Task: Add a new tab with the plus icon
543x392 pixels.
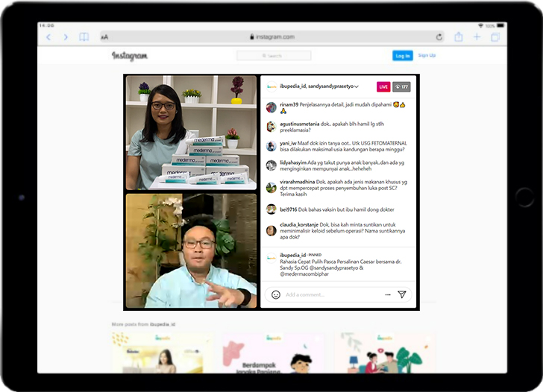Action: (477, 37)
